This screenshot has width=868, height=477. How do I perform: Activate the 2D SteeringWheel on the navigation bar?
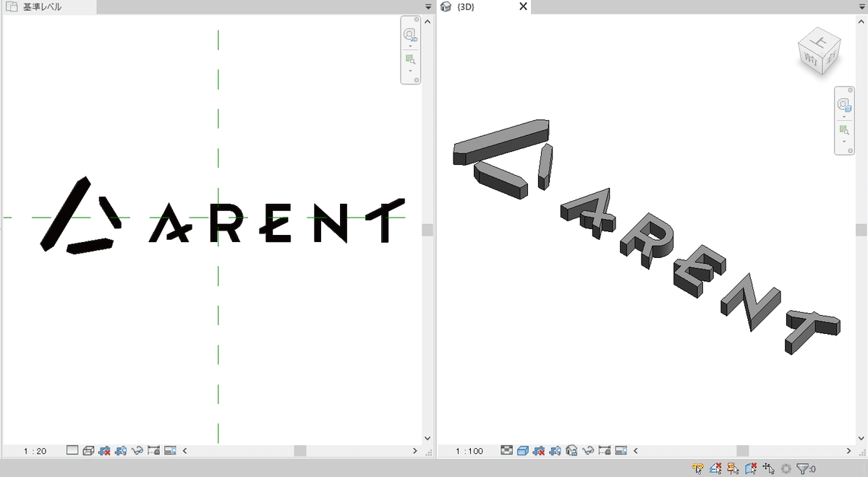point(410,33)
